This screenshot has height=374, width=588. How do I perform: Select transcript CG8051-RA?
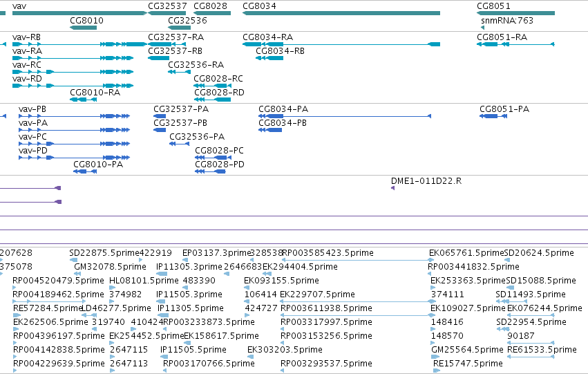(502, 37)
